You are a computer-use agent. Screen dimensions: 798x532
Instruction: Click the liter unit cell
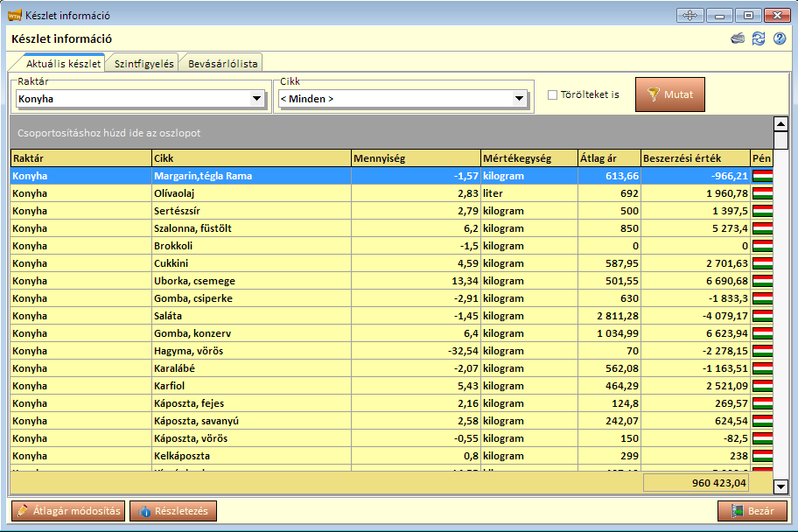pos(529,193)
